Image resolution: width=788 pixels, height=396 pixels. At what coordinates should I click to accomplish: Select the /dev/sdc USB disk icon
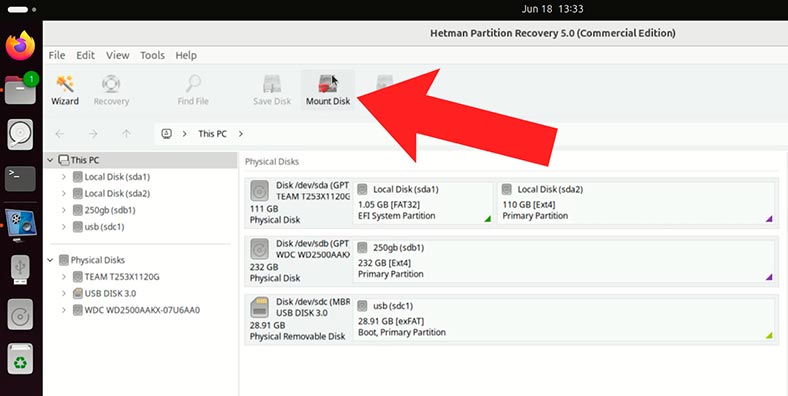pos(259,307)
